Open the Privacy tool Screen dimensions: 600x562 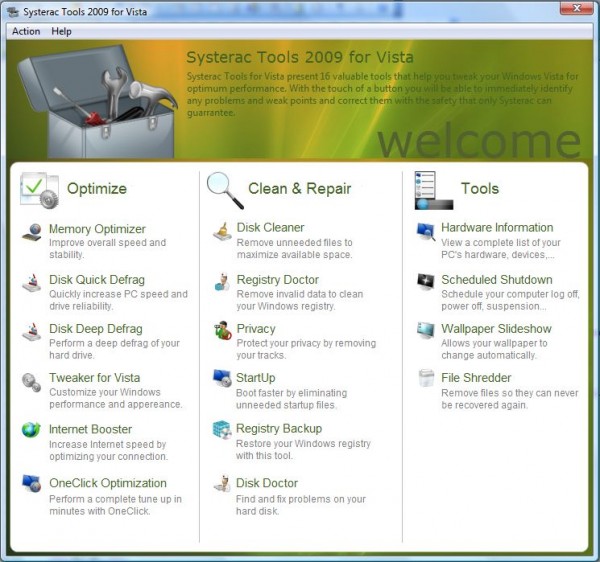point(256,329)
